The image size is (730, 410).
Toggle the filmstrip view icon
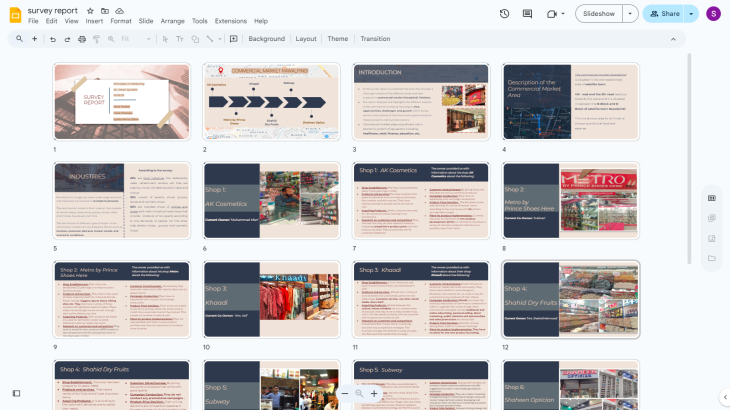16,393
